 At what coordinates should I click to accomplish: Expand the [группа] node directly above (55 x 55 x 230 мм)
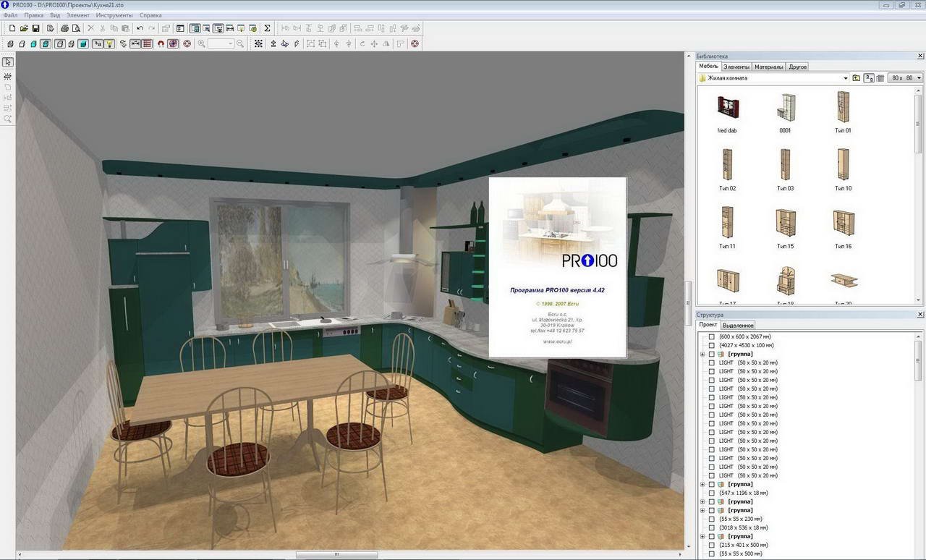pos(702,510)
